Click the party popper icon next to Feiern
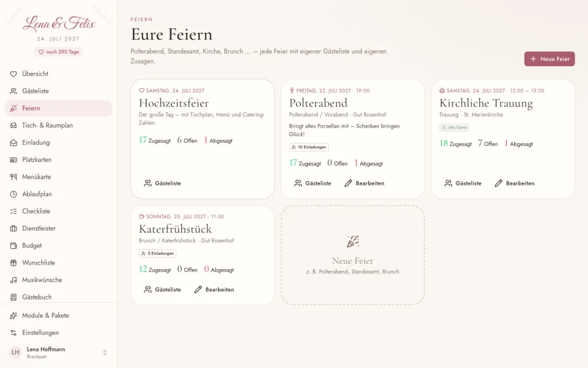This screenshot has width=588, height=368. [x=13, y=109]
